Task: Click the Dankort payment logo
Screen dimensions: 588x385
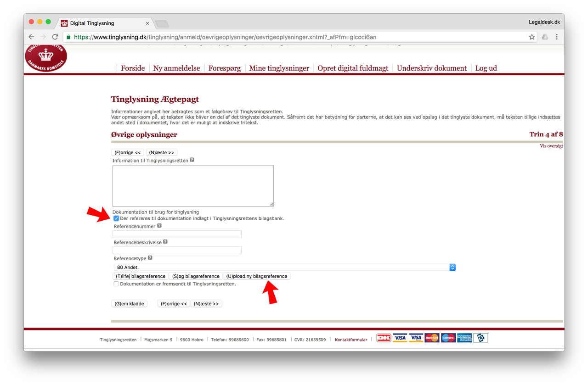Action: pos(384,338)
